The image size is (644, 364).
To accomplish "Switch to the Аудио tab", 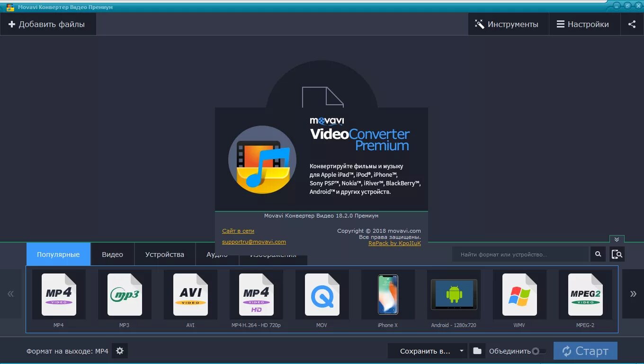I will click(x=217, y=255).
